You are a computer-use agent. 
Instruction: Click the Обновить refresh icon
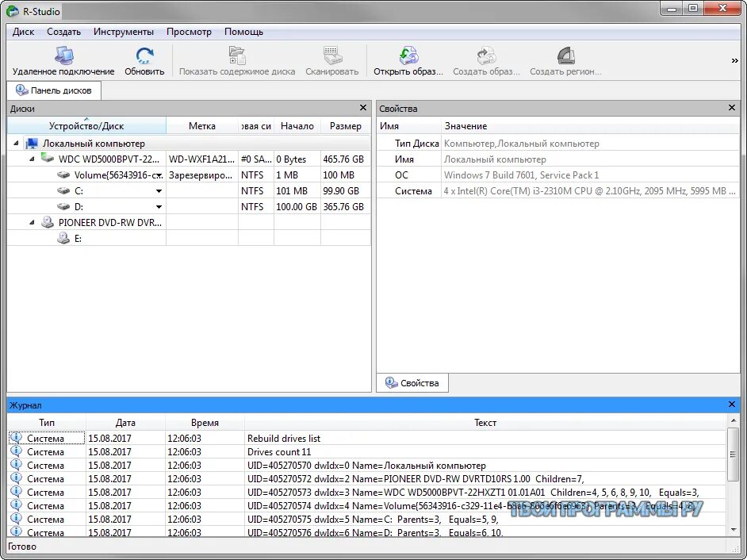144,56
